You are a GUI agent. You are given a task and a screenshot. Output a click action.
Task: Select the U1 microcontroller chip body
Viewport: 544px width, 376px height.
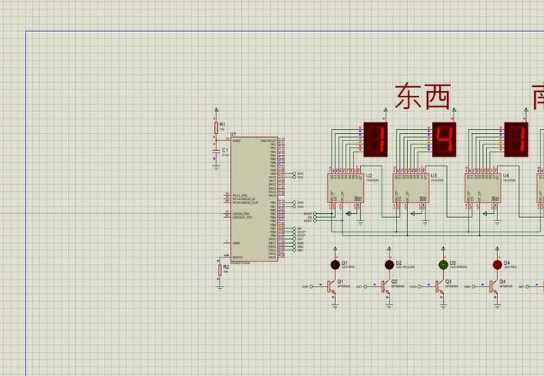point(254,199)
